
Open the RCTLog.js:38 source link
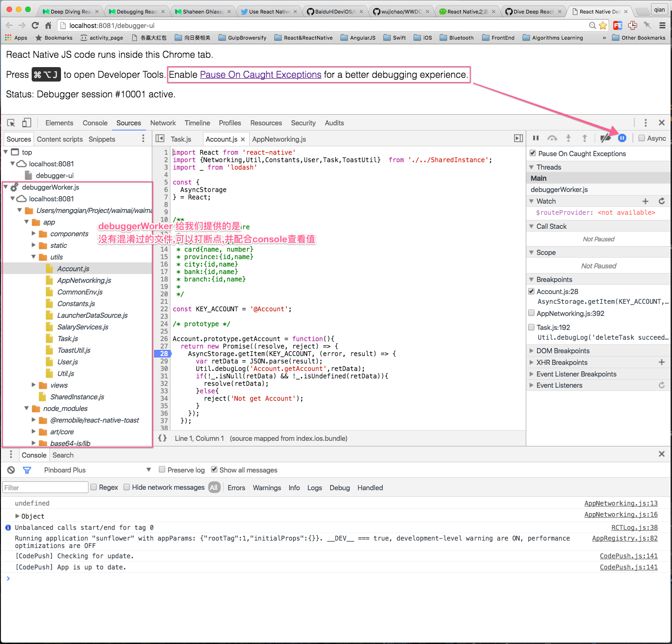pyautogui.click(x=635, y=528)
